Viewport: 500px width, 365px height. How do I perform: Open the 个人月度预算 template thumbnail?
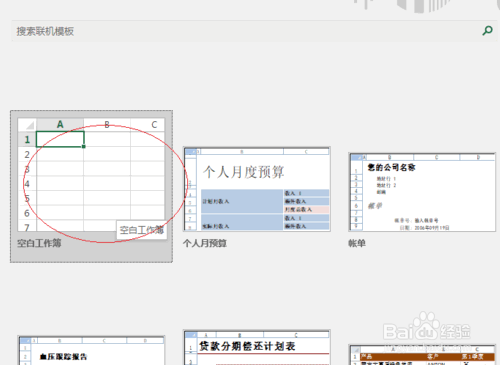pos(257,189)
